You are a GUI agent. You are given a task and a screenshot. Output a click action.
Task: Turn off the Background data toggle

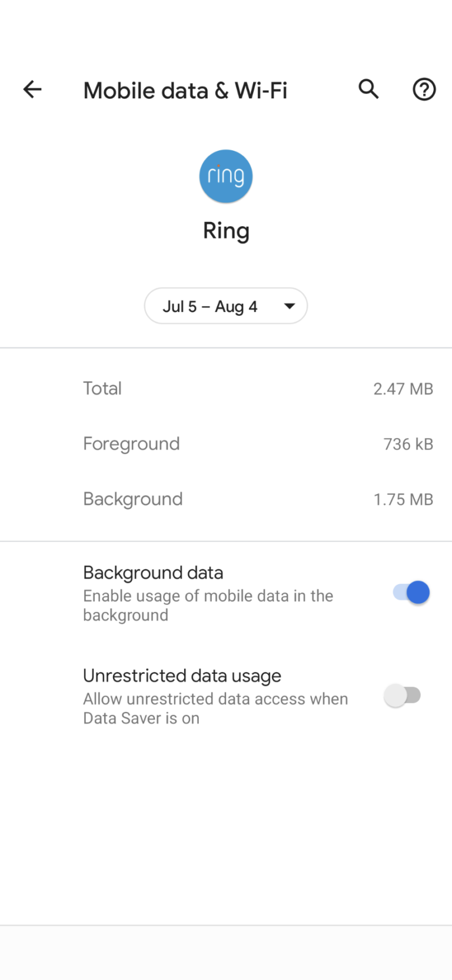click(x=411, y=592)
